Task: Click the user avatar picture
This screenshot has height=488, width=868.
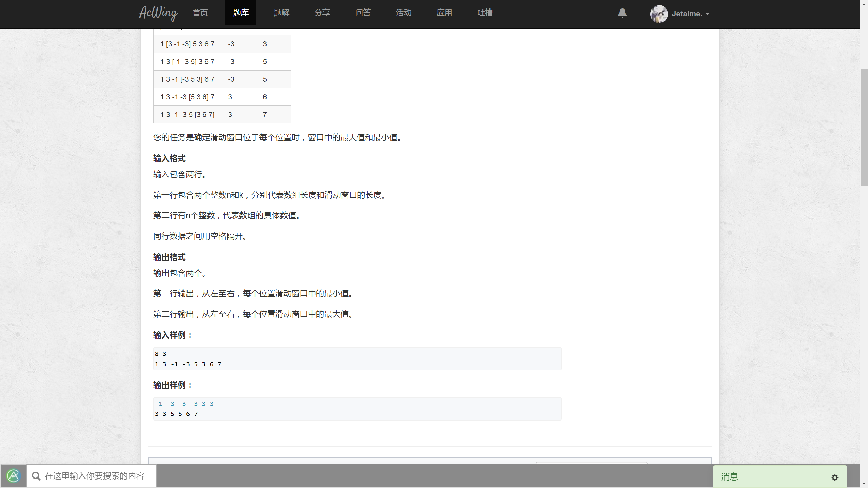Action: 659,14
